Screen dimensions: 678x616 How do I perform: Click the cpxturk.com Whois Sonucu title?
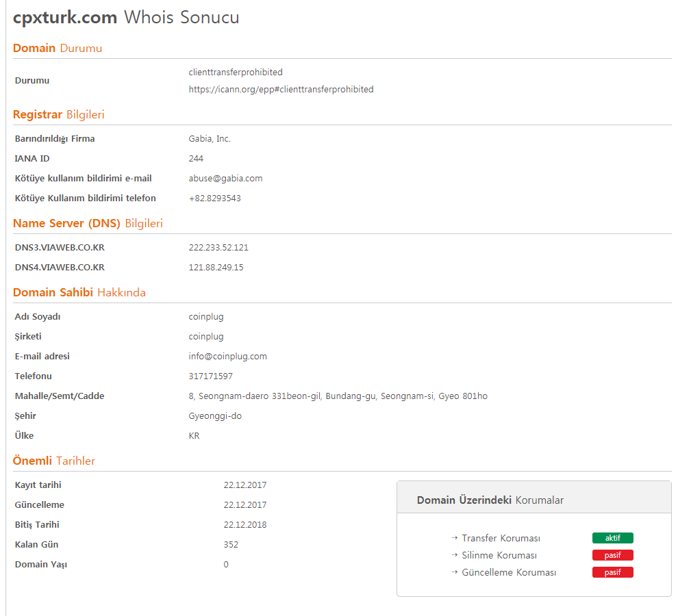click(x=126, y=18)
